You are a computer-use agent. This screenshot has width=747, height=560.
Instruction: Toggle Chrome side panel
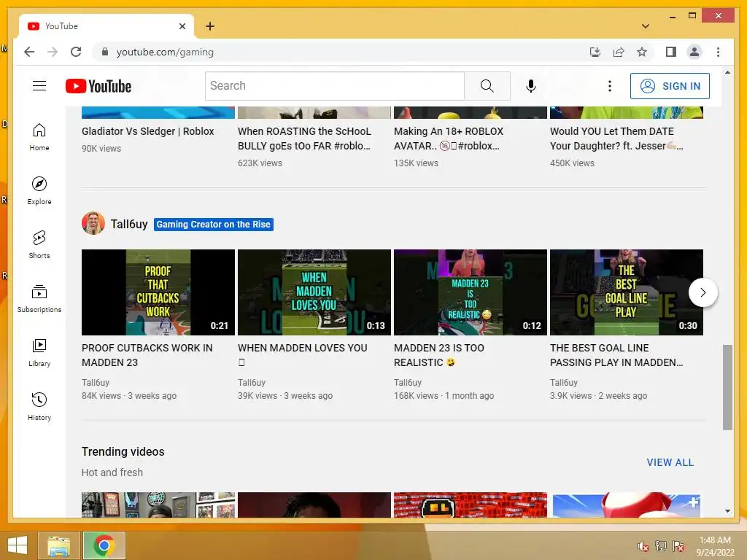tap(671, 52)
